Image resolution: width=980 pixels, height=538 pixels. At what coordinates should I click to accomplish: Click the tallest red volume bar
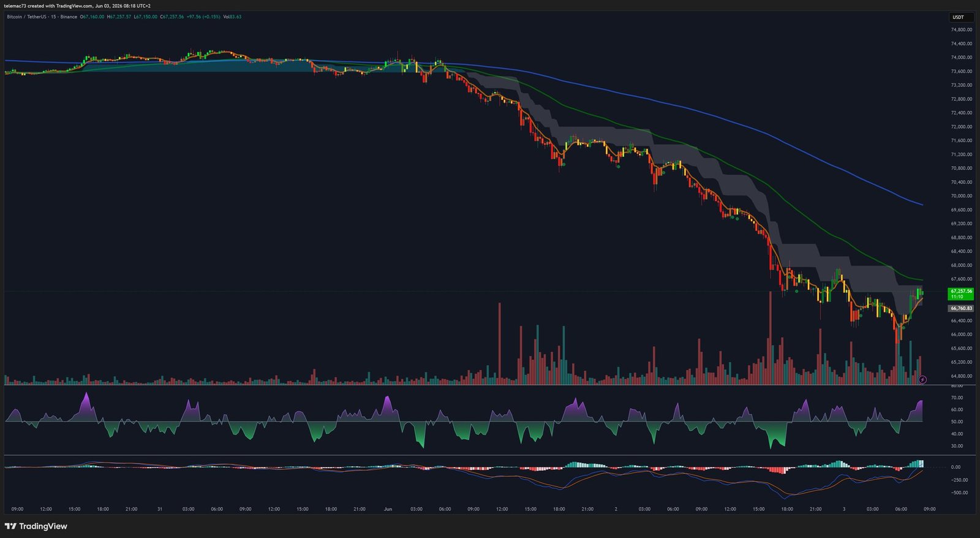pyautogui.click(x=770, y=338)
